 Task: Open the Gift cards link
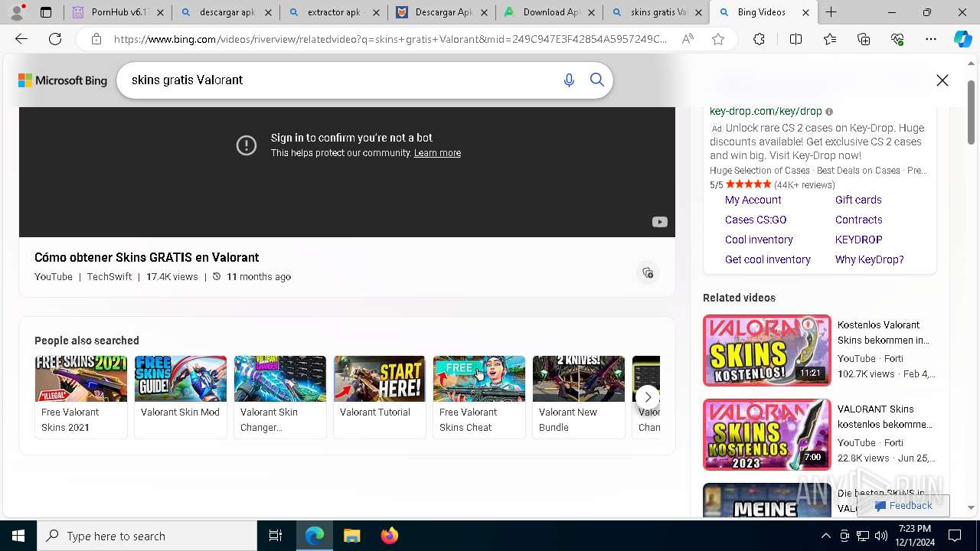[858, 200]
